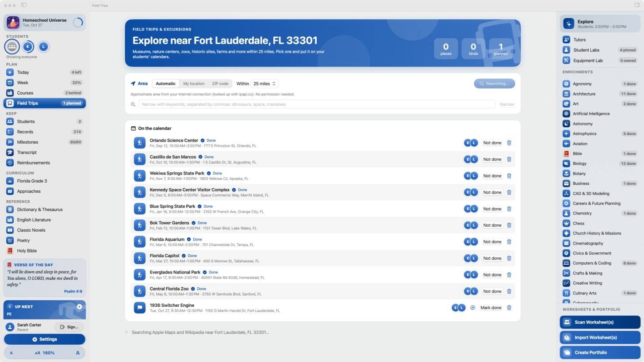The image size is (644, 362).
Task: Choose the My location area mode
Action: [194, 84]
